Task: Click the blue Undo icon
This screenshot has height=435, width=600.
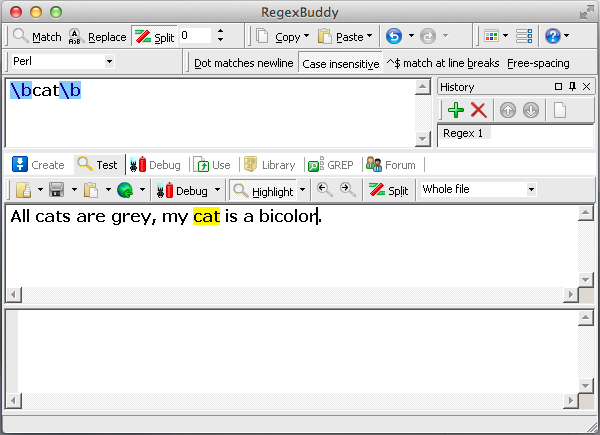Action: point(394,36)
